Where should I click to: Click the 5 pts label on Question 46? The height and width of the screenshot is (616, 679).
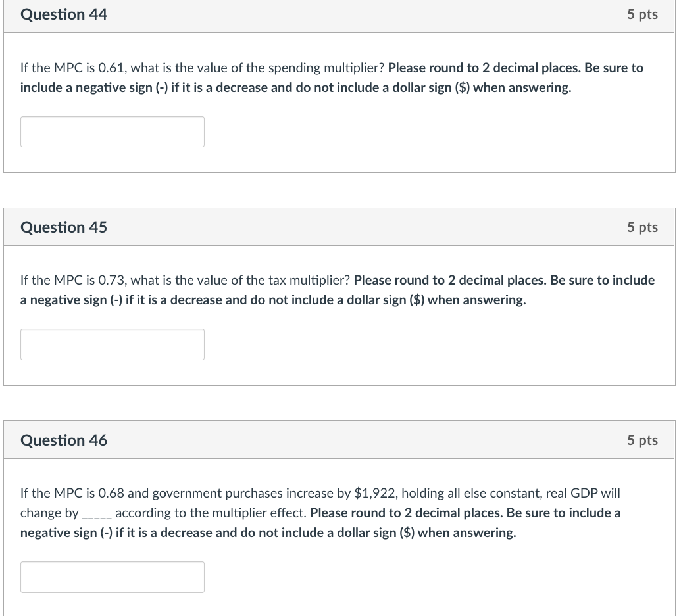[x=642, y=440]
